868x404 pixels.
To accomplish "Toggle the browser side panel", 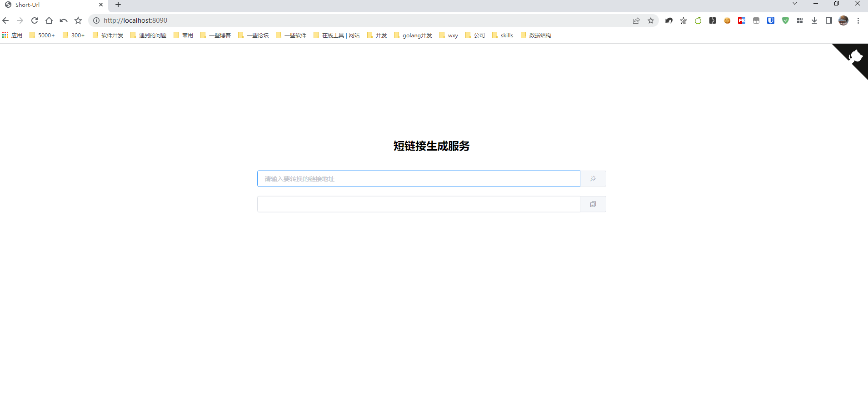I will click(829, 20).
